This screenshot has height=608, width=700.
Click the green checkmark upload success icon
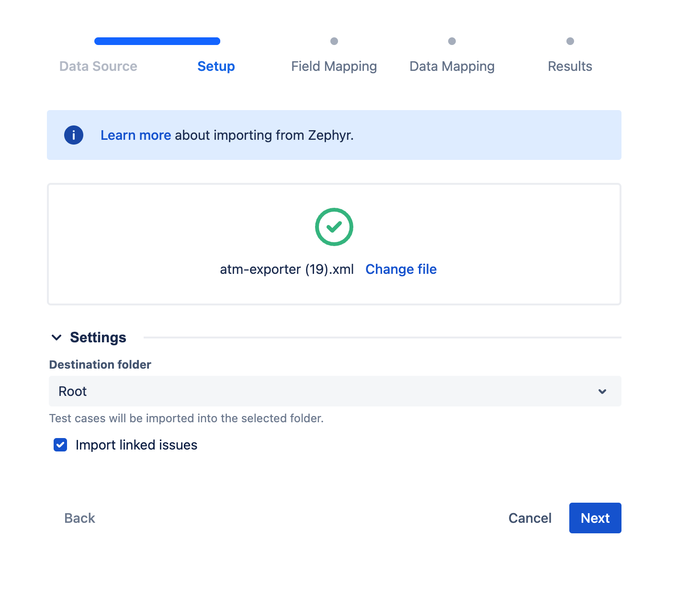(334, 227)
